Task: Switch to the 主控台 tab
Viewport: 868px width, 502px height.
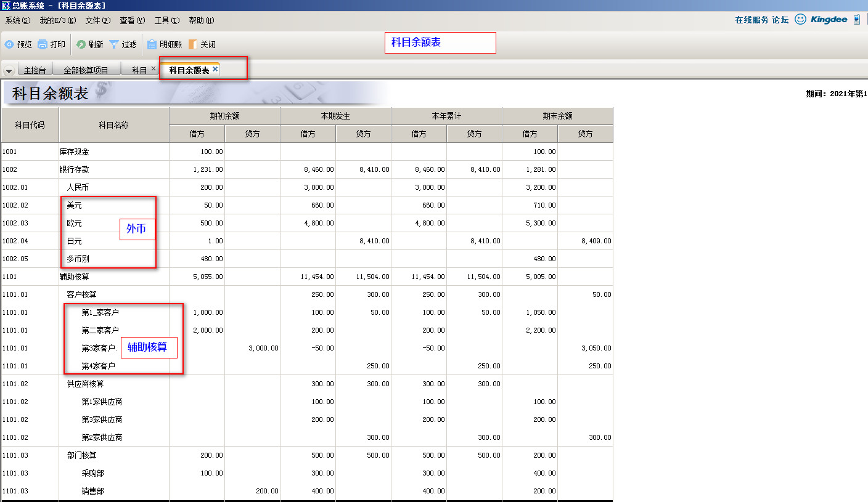Action: click(x=35, y=70)
